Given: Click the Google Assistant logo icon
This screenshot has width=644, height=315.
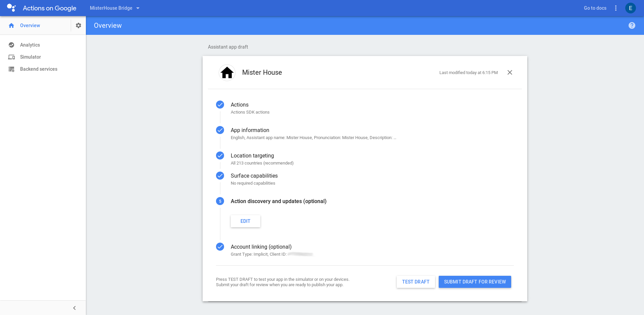Looking at the screenshot, I should click(11, 8).
